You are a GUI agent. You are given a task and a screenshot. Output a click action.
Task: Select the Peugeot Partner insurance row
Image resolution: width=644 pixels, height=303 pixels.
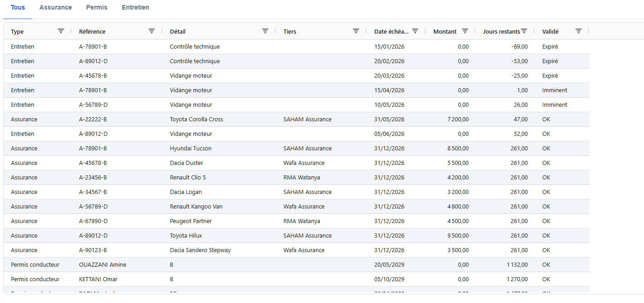click(x=191, y=221)
